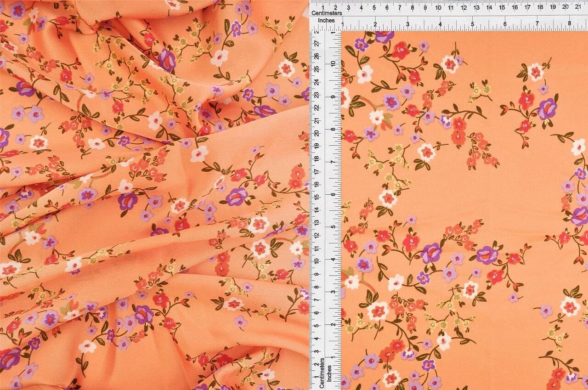The width and height of the screenshot is (588, 390).
Task: Select the bottom end of the vertical ruler
Action: [322, 386]
